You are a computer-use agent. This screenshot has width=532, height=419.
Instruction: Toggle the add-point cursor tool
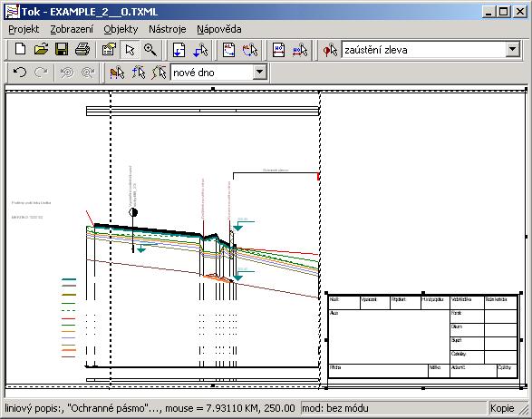tap(138, 73)
